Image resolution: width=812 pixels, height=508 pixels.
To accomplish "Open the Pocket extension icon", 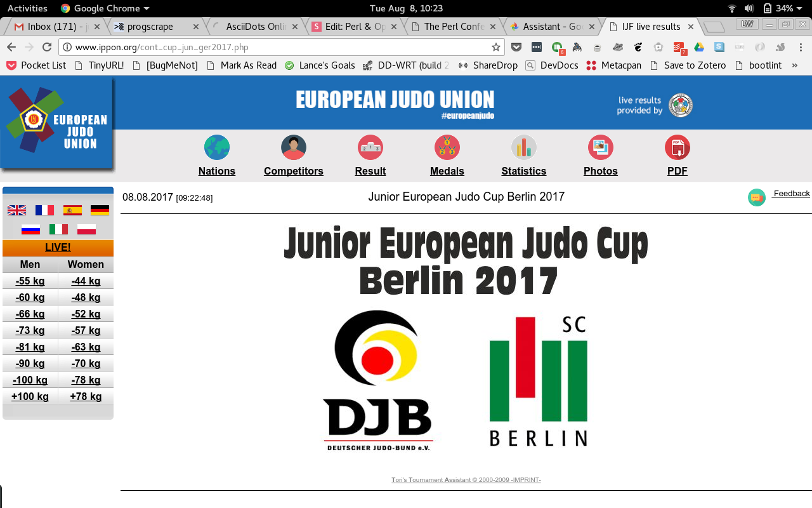I will (x=517, y=47).
